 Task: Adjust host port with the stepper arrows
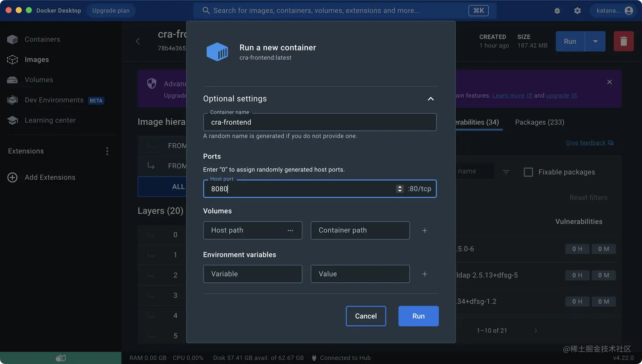(x=400, y=189)
